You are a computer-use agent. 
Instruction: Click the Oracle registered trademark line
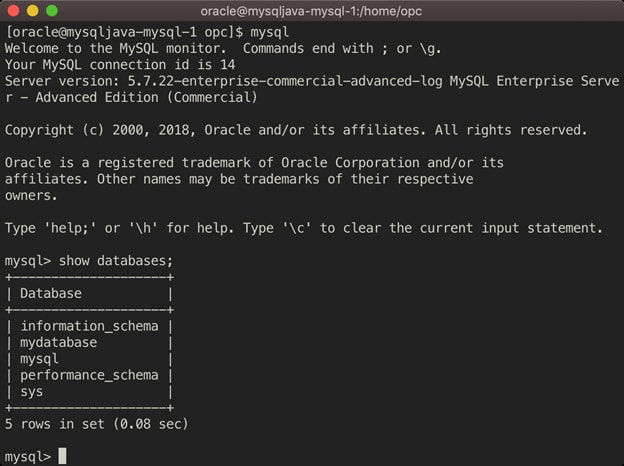point(254,163)
